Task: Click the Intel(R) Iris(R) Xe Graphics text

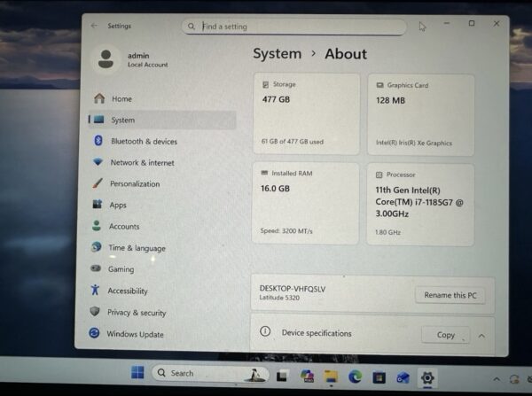Action: [414, 143]
